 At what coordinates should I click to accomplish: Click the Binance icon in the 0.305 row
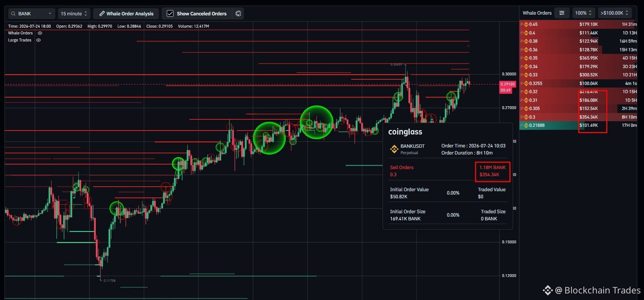tap(526, 108)
